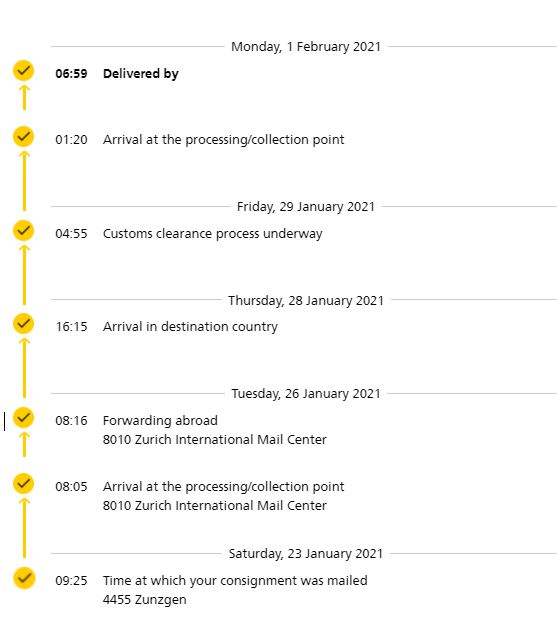Click the Forwarding abroad status text
The width and height of the screenshot is (557, 628).
point(160,421)
